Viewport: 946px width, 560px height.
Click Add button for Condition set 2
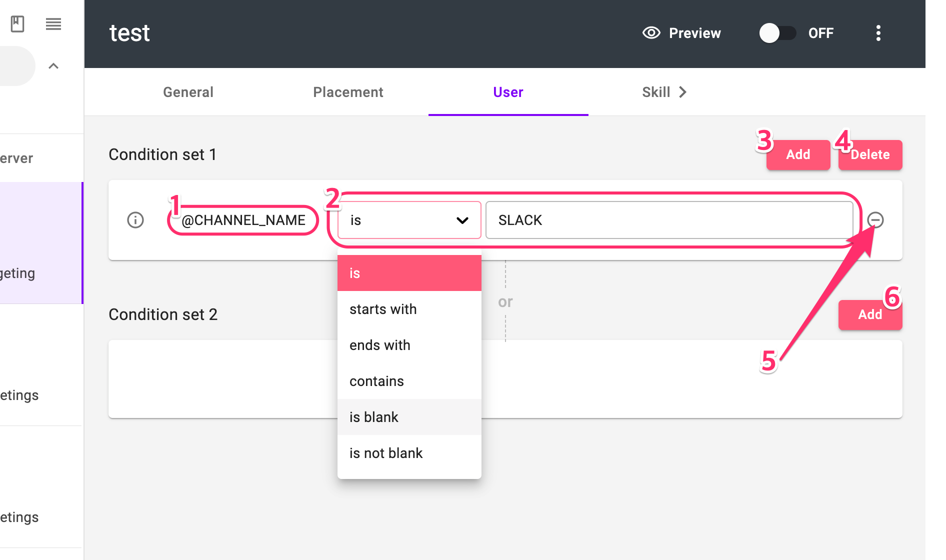click(x=870, y=314)
